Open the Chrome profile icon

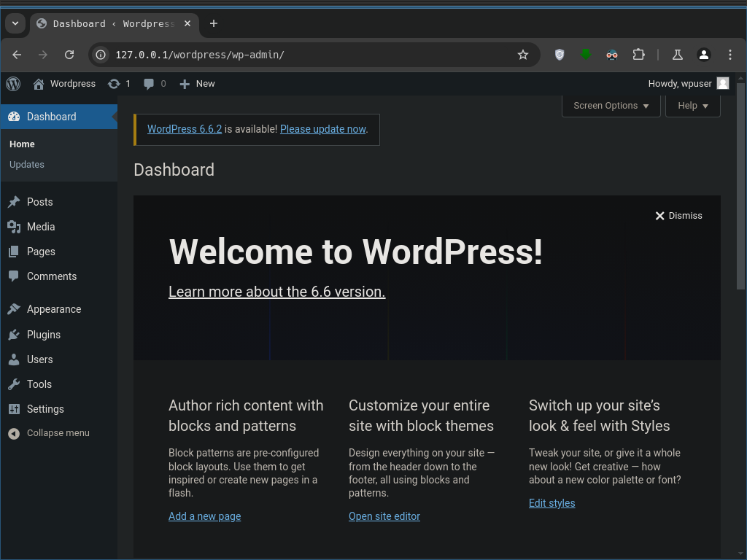point(703,55)
